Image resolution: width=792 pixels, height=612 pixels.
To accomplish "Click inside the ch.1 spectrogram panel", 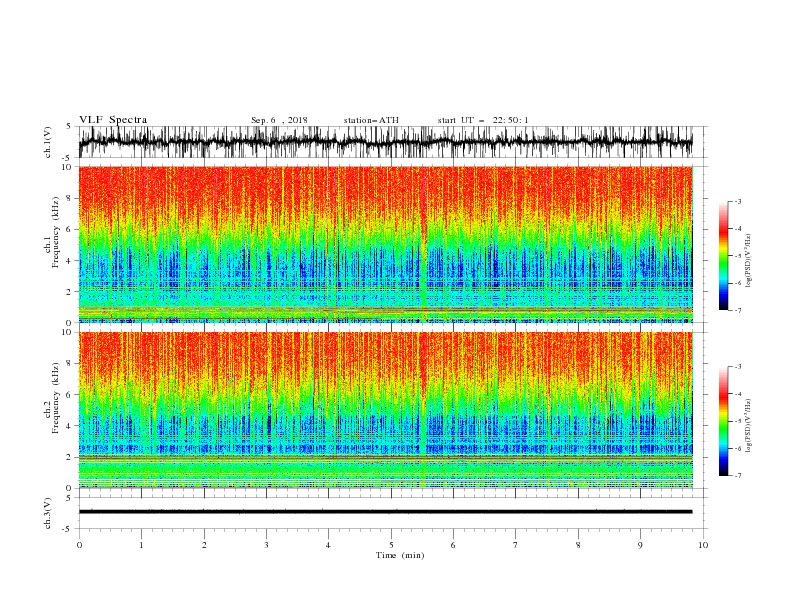I will click(x=385, y=244).
